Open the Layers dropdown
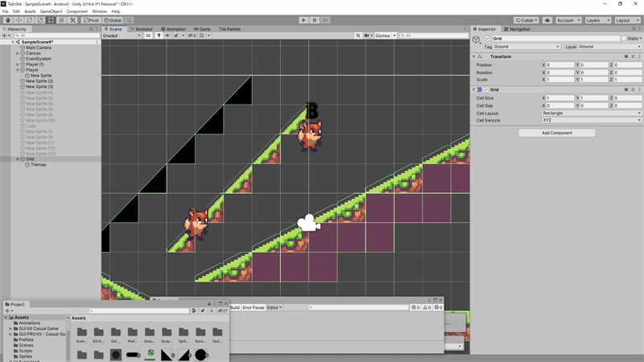The height and width of the screenshot is (362, 644). pyautogui.click(x=597, y=20)
